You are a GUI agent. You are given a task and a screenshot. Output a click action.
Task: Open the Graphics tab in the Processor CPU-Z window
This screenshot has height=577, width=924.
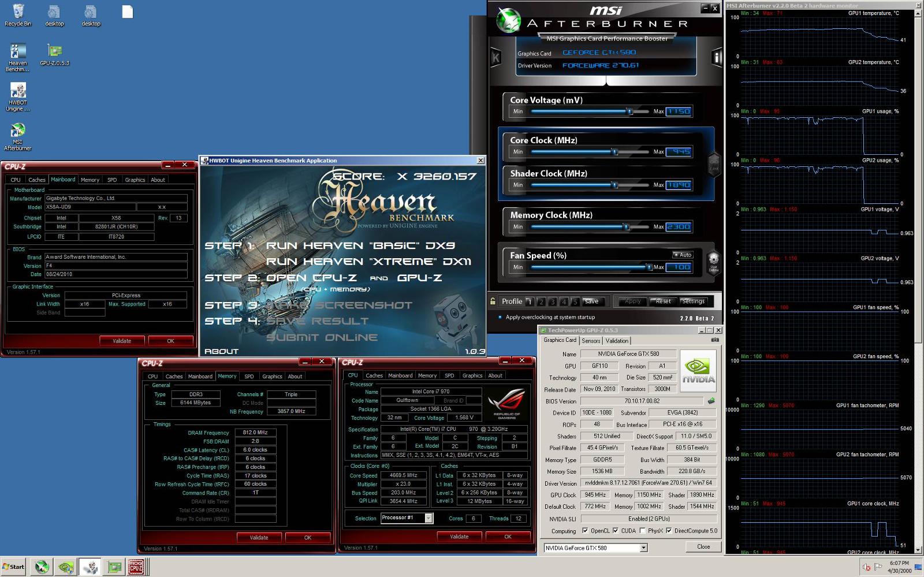[472, 376]
